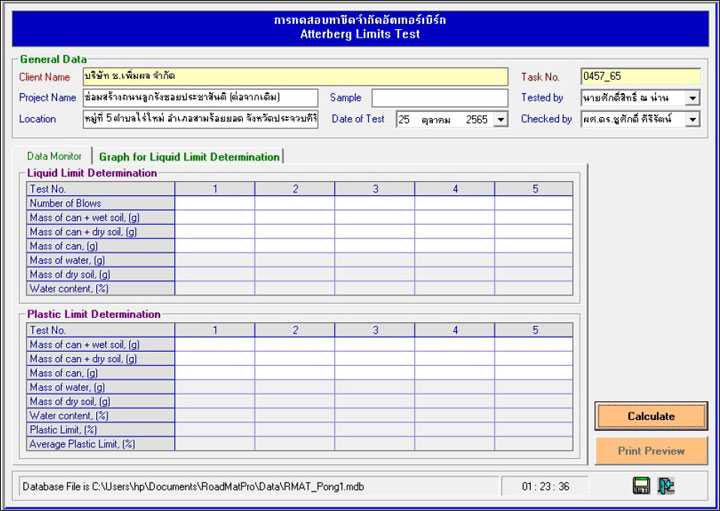Click the Print Preview button
The width and height of the screenshot is (720, 511).
651,451
